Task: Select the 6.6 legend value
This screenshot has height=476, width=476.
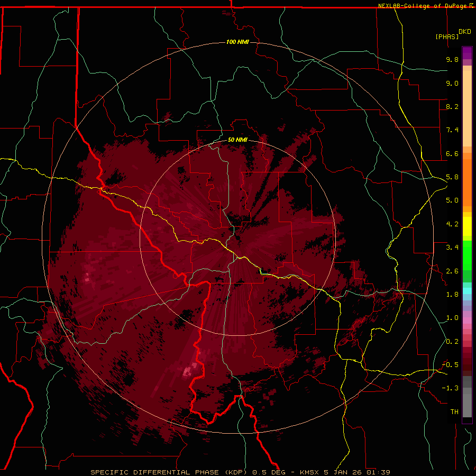Action: [452, 153]
